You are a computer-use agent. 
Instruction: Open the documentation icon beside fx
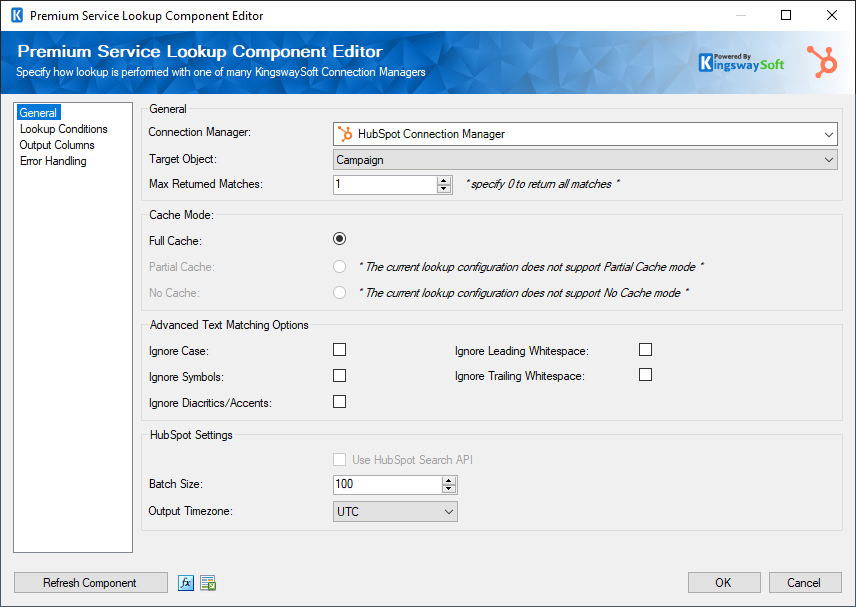[x=208, y=583]
